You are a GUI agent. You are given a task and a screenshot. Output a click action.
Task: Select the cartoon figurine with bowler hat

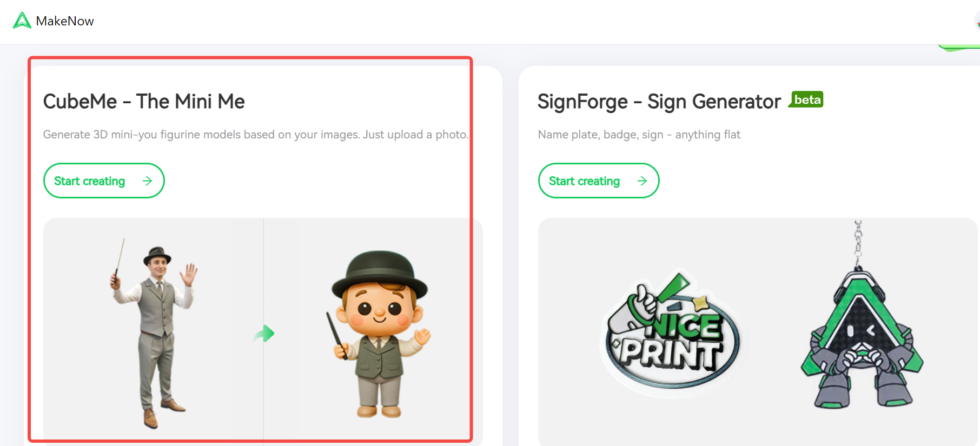point(380,334)
